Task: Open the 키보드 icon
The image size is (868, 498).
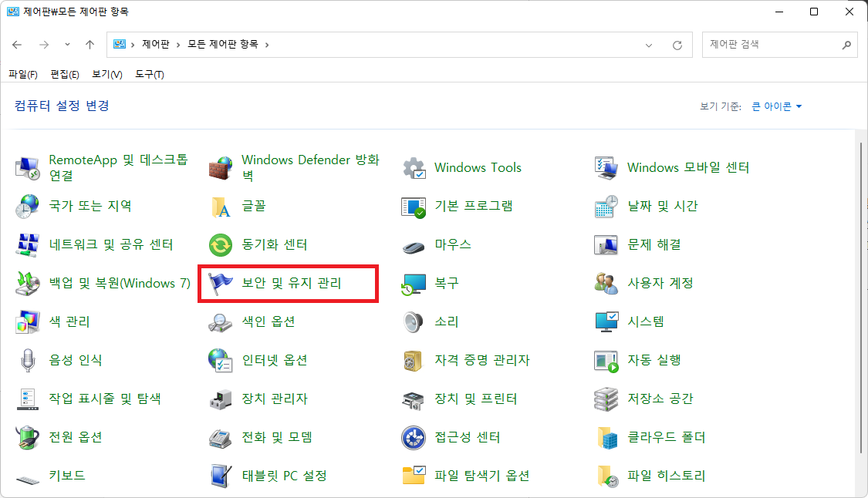Action: coord(28,479)
